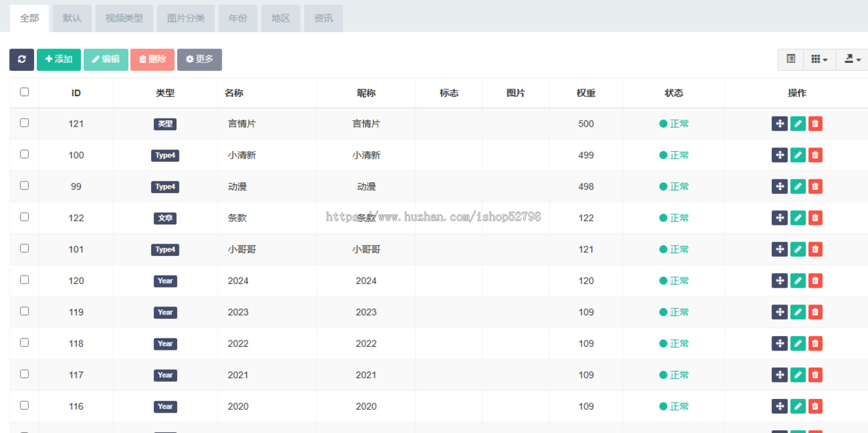
Task: Check the select-all checkbox in the header
Action: click(25, 92)
